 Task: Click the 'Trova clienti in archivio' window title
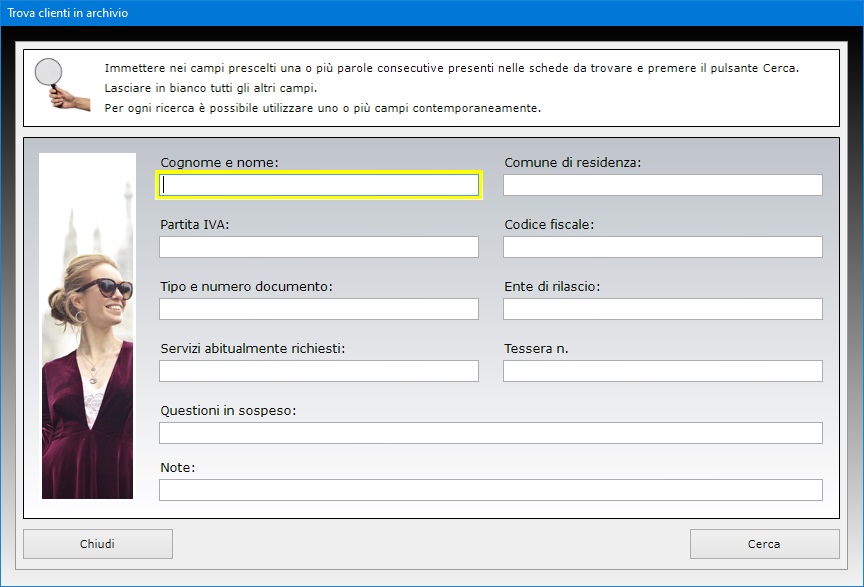(68, 13)
